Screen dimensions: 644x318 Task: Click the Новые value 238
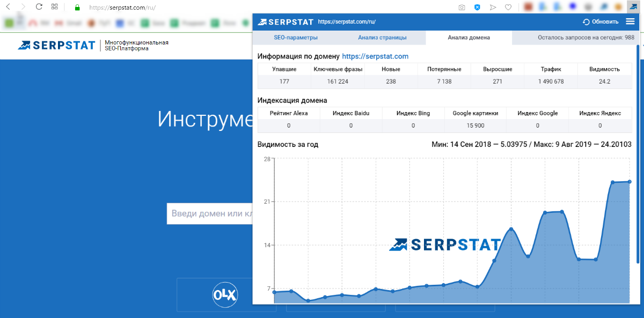(391, 82)
